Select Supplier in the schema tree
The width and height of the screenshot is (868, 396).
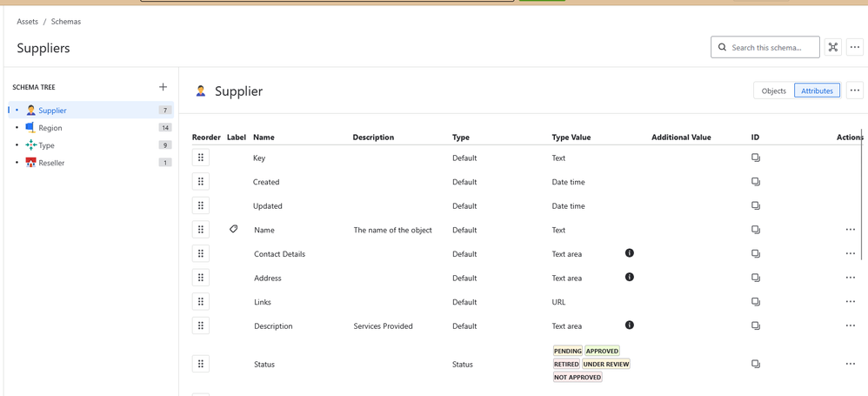(x=90, y=111)
